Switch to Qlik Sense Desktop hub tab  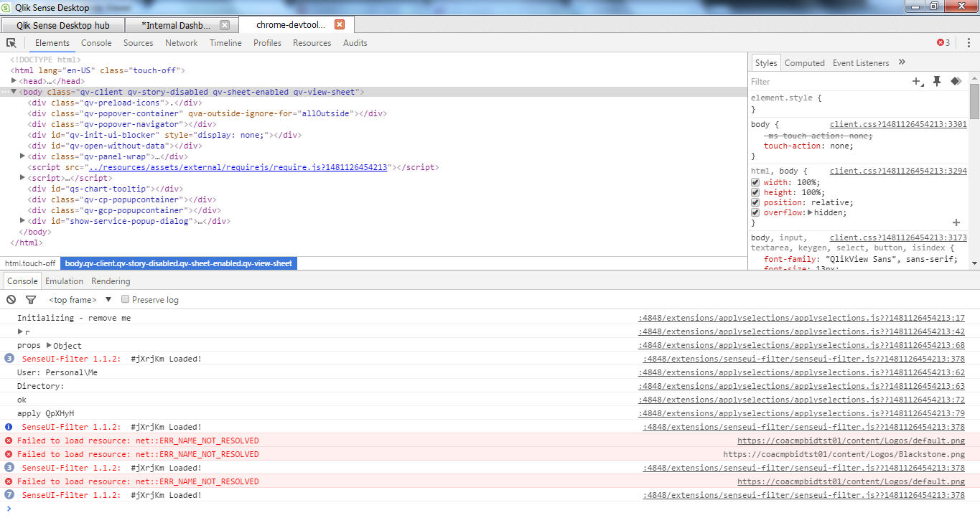[63, 25]
